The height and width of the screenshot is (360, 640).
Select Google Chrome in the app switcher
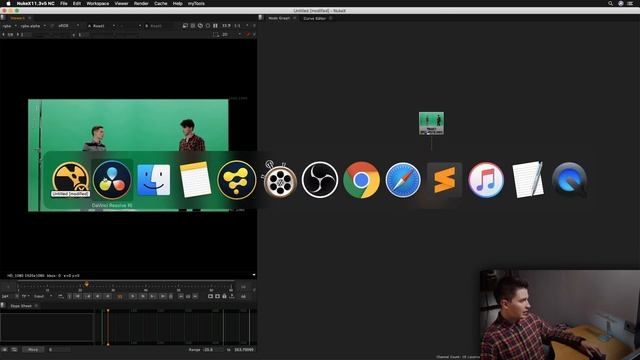[x=361, y=180]
